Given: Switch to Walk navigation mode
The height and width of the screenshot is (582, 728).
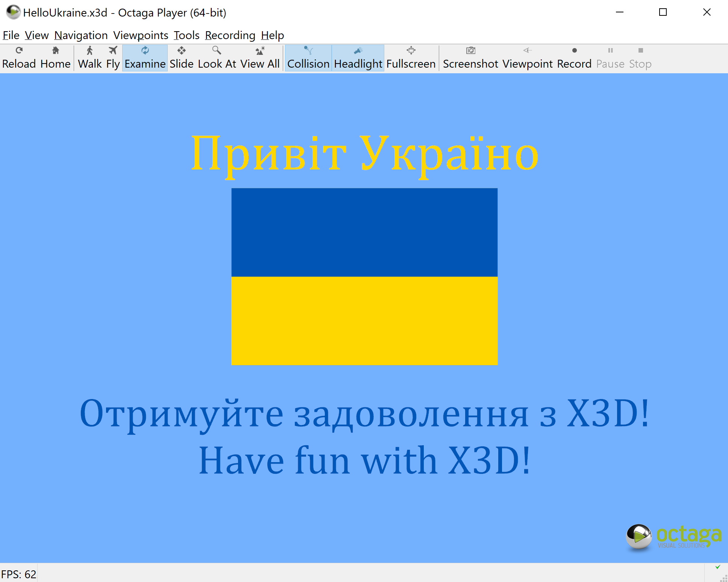Looking at the screenshot, I should (x=89, y=57).
